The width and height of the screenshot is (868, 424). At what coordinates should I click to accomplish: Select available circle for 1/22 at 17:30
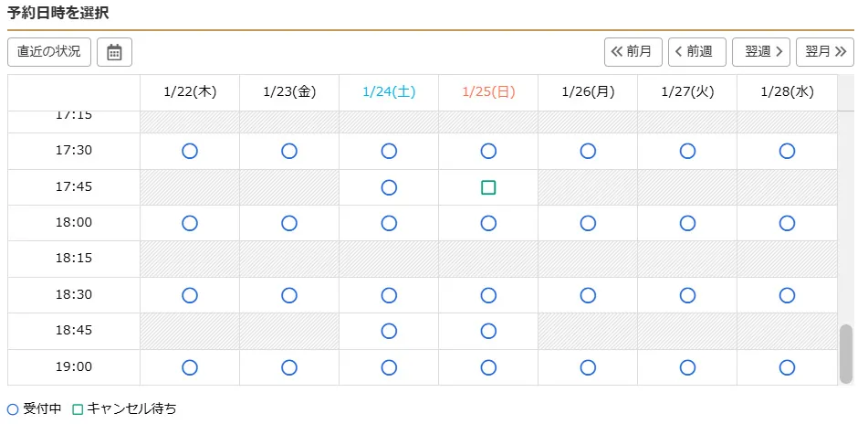click(x=190, y=151)
